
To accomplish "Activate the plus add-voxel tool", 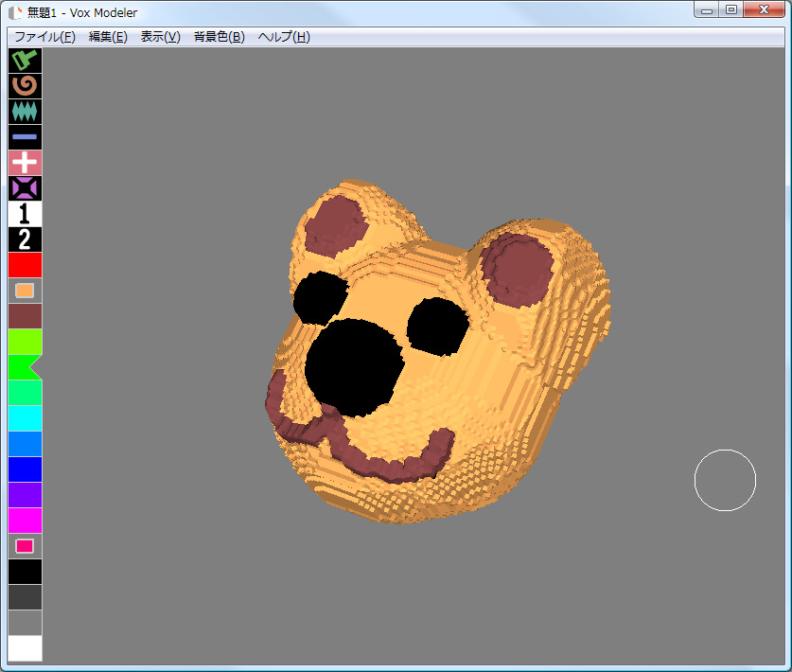I will click(x=25, y=163).
